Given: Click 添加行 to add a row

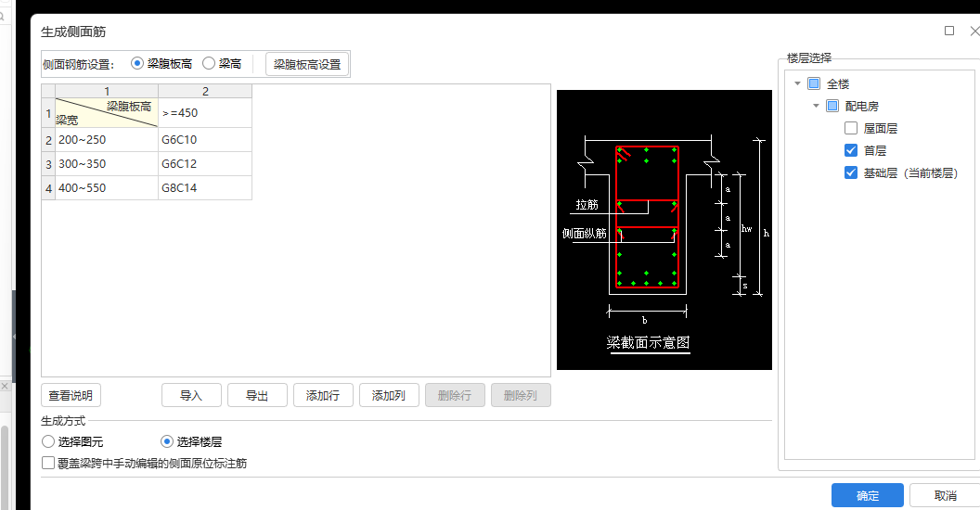Looking at the screenshot, I should coord(323,395).
